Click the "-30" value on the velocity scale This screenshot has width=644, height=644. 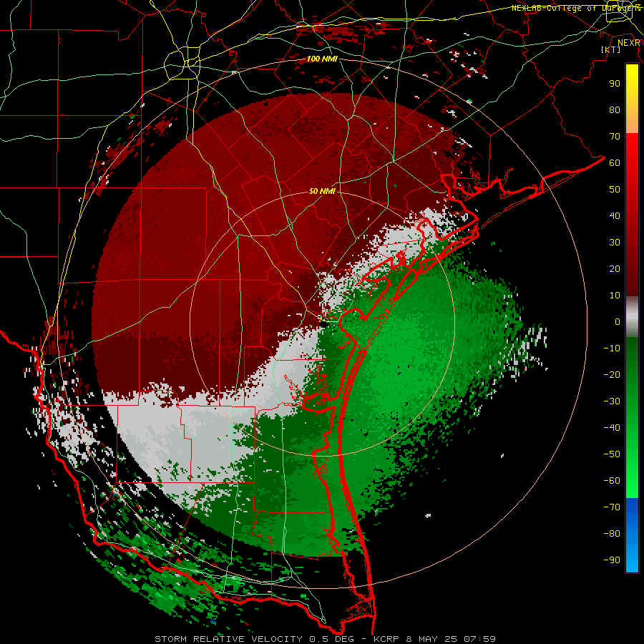[612, 401]
